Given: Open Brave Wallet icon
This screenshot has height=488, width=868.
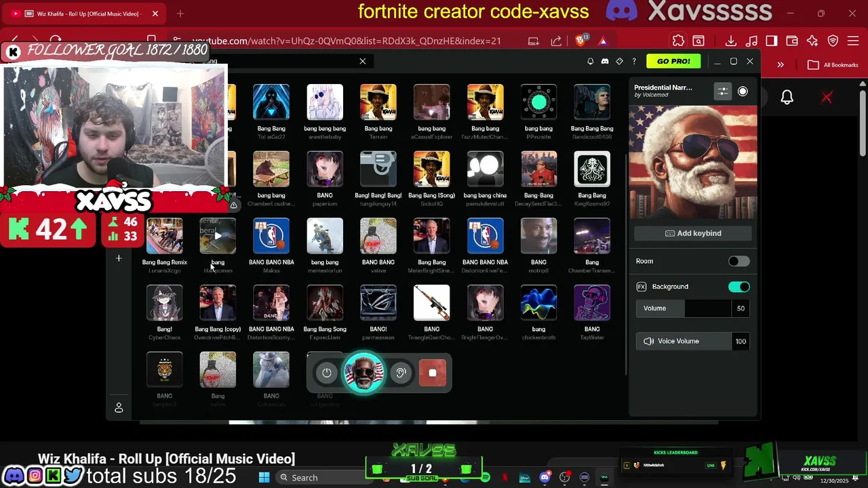Looking at the screenshot, I should [792, 41].
